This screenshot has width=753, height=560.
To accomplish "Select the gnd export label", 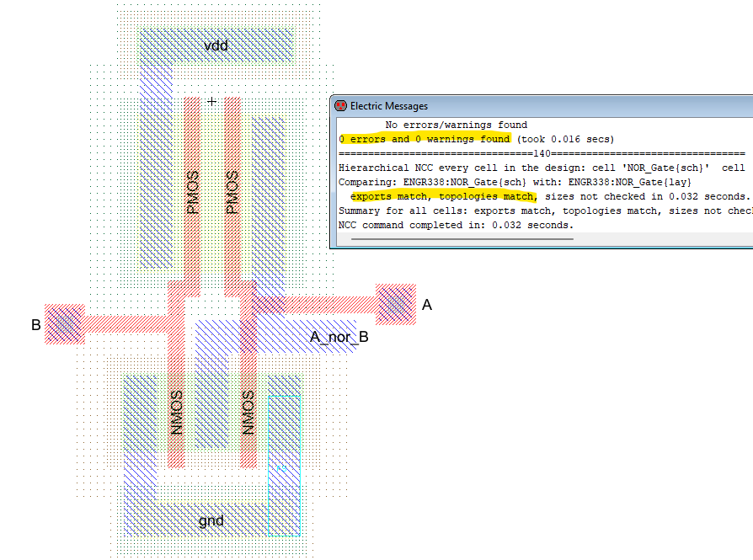I will click(211, 520).
